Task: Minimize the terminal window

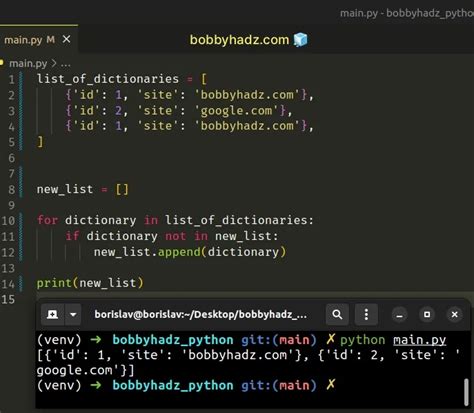Action: [399, 315]
